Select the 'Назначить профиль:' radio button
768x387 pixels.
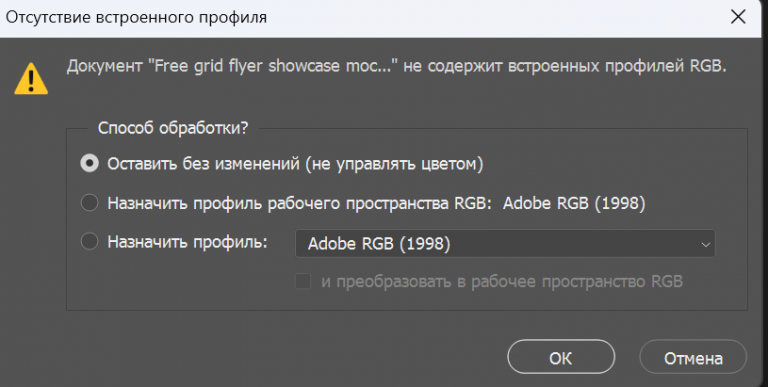point(89,242)
